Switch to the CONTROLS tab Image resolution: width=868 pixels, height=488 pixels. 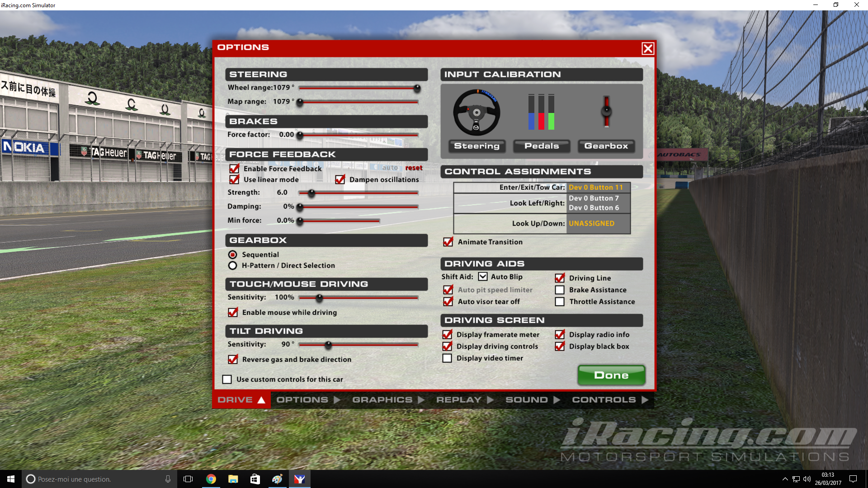click(610, 400)
